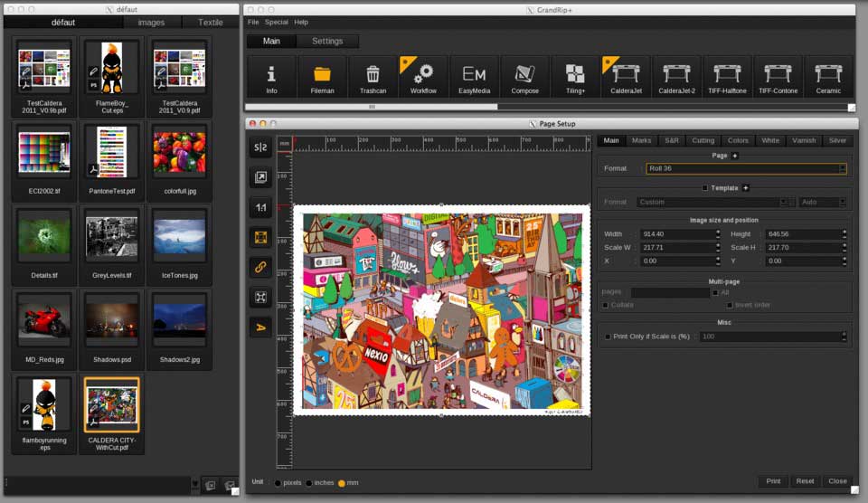The height and width of the screenshot is (503, 868).
Task: Click the arrow-in-box icon in preview sidebar
Action: coord(260,177)
